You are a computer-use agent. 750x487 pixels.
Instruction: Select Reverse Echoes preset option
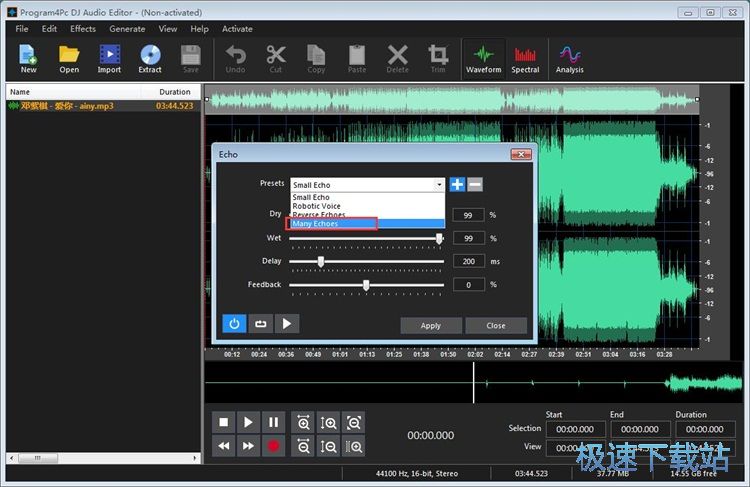[x=367, y=214]
